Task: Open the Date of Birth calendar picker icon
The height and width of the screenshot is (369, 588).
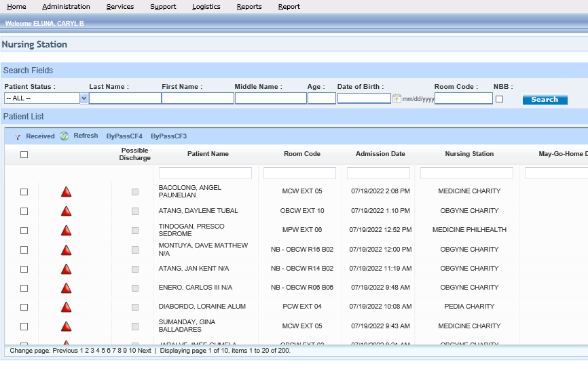Action: coord(397,98)
